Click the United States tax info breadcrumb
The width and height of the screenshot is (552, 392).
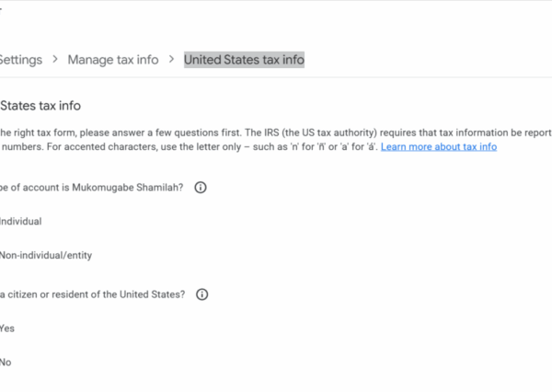click(244, 60)
